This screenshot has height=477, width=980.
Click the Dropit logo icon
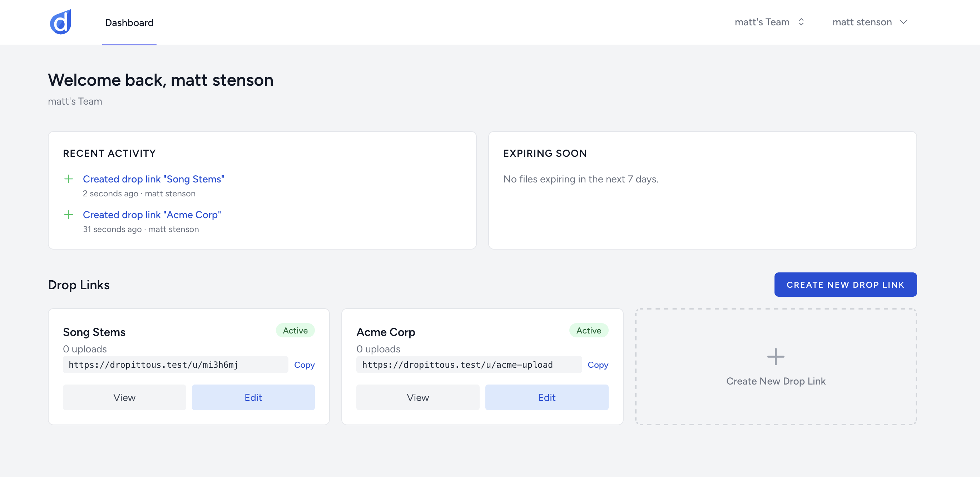(61, 22)
